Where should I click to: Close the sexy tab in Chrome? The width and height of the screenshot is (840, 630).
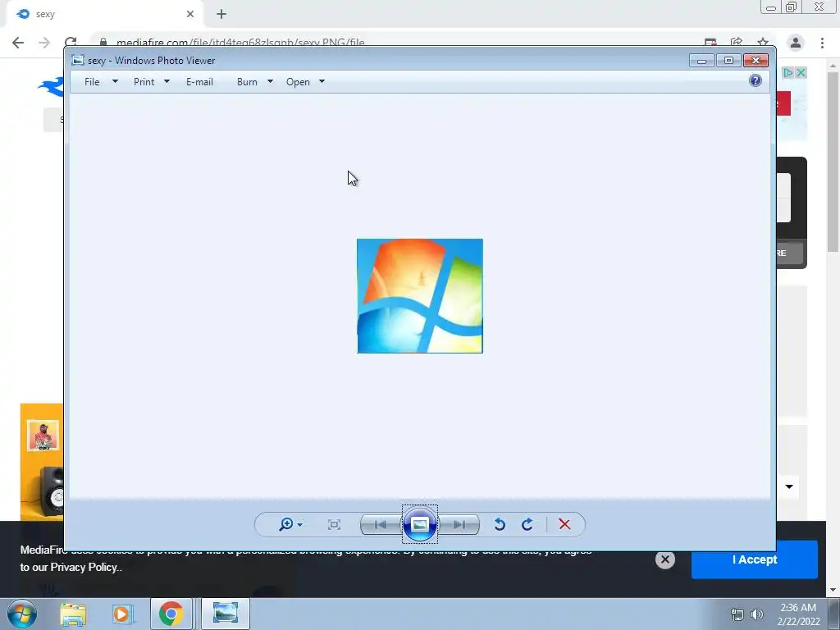click(190, 14)
